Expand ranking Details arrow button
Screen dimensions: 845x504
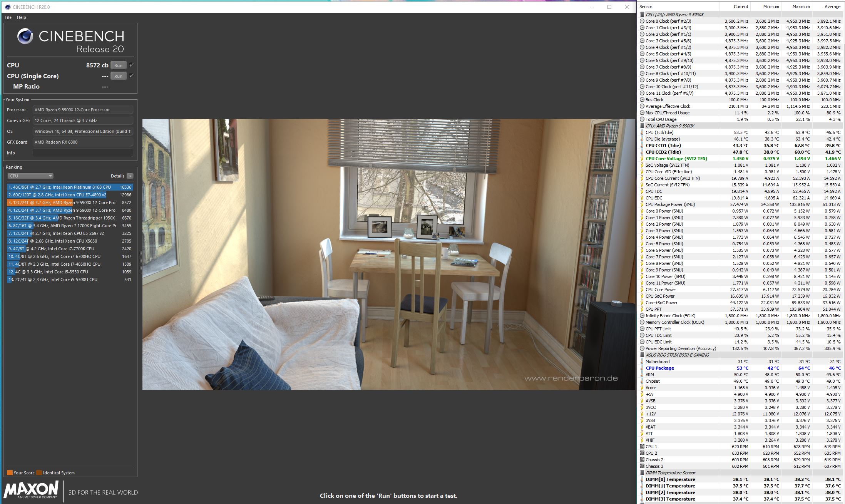130,176
